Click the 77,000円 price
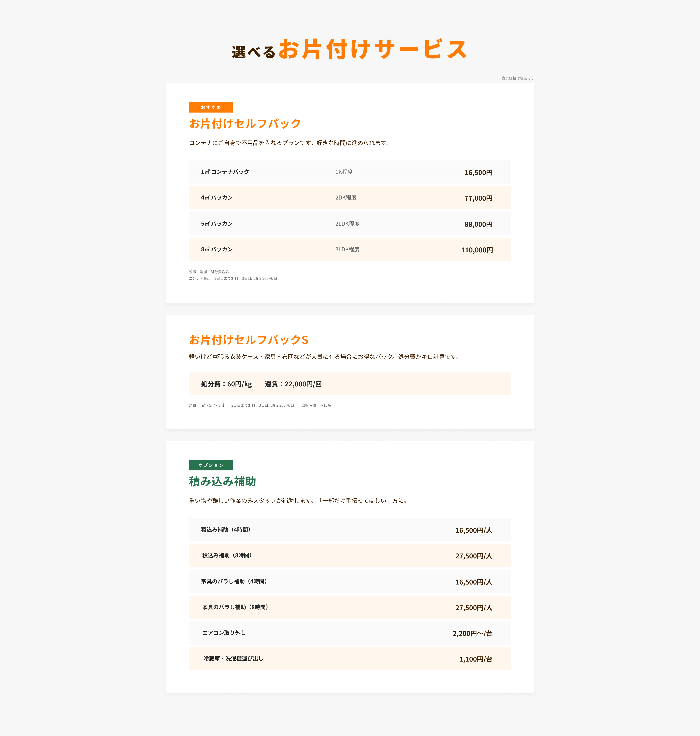Image resolution: width=700 pixels, height=736 pixels. point(478,198)
